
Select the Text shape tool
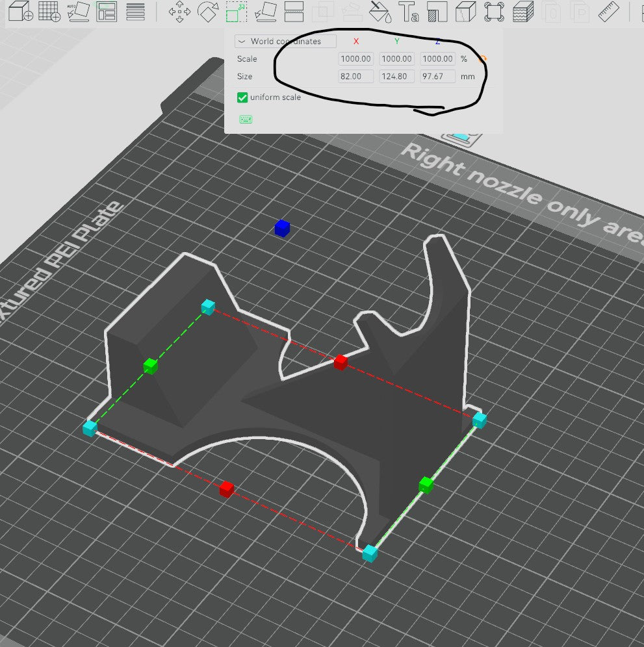pyautogui.click(x=408, y=12)
